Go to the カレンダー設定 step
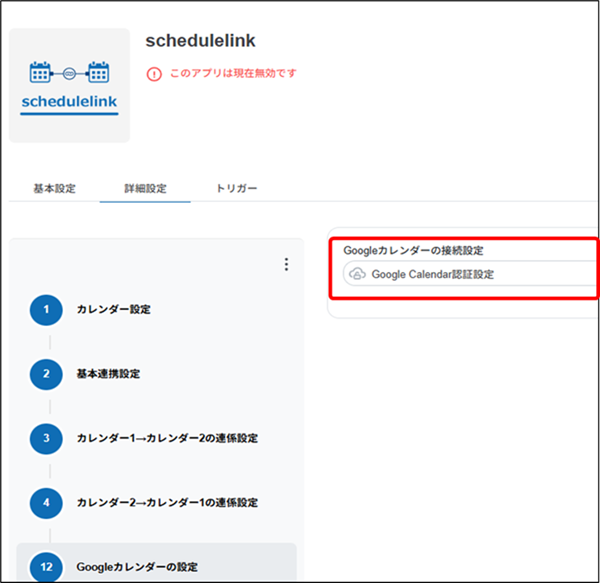 click(x=113, y=310)
